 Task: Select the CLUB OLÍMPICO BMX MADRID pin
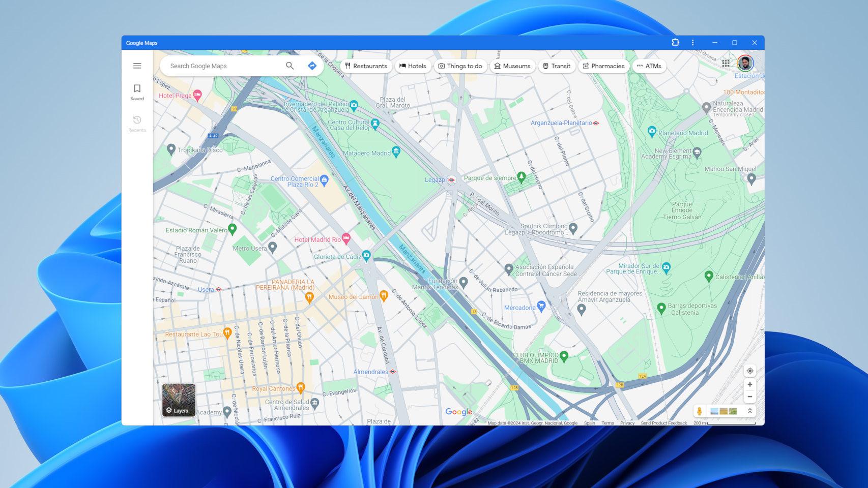[564, 356]
